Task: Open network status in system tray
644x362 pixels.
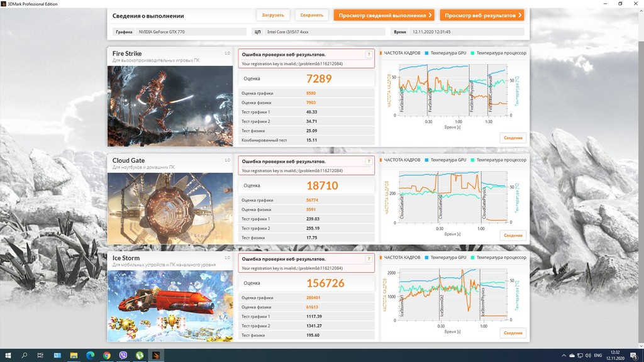Action: click(x=580, y=356)
